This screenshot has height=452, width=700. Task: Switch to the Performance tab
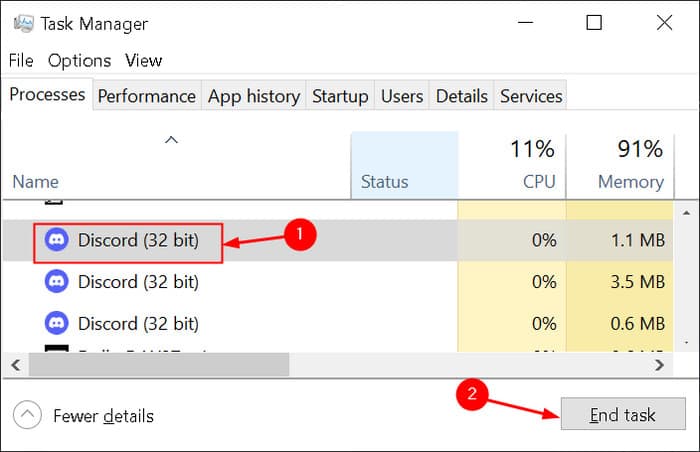pos(146,96)
